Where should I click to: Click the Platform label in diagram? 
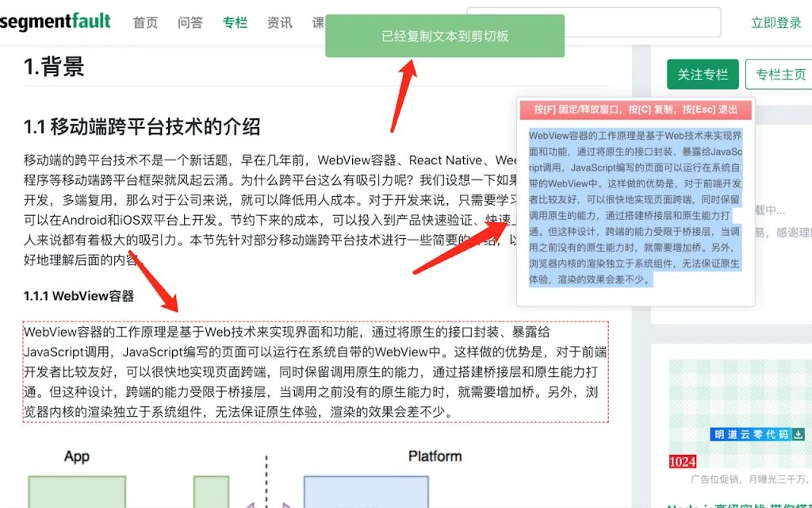tap(435, 456)
